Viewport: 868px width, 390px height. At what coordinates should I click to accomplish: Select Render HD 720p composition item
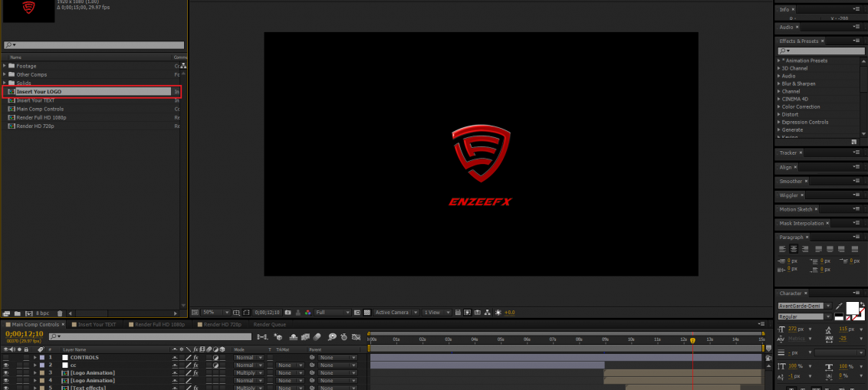coord(35,126)
